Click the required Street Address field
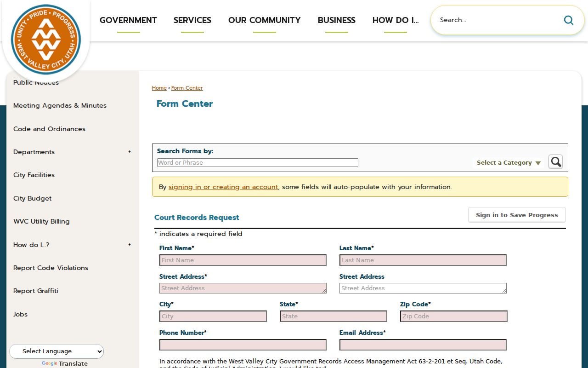The width and height of the screenshot is (588, 368). click(x=243, y=288)
